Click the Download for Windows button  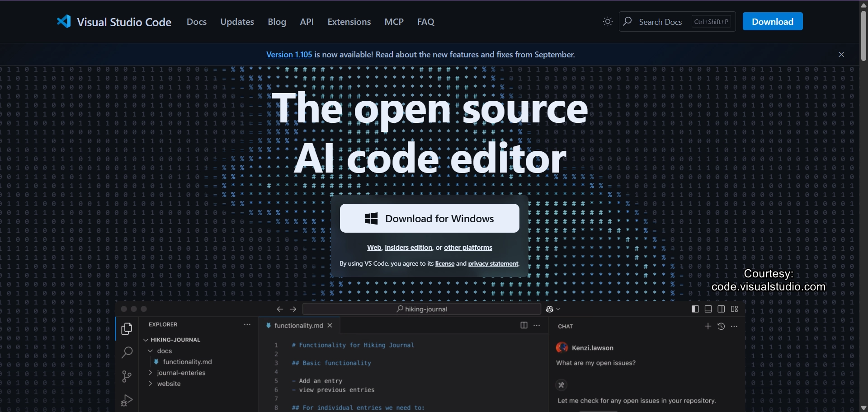coord(429,218)
